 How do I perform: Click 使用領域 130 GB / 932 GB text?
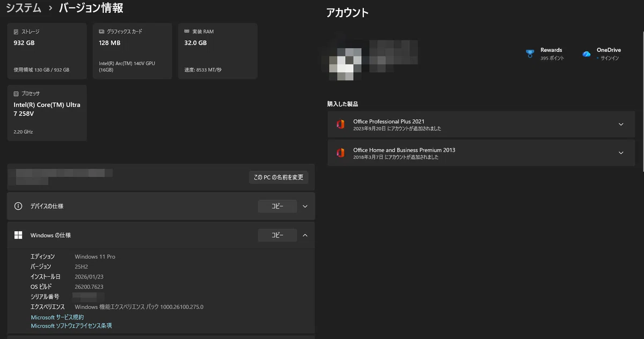coord(41,70)
